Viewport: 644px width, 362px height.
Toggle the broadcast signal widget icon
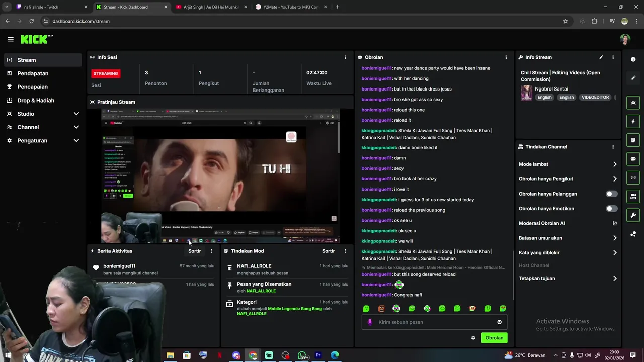[x=633, y=177]
